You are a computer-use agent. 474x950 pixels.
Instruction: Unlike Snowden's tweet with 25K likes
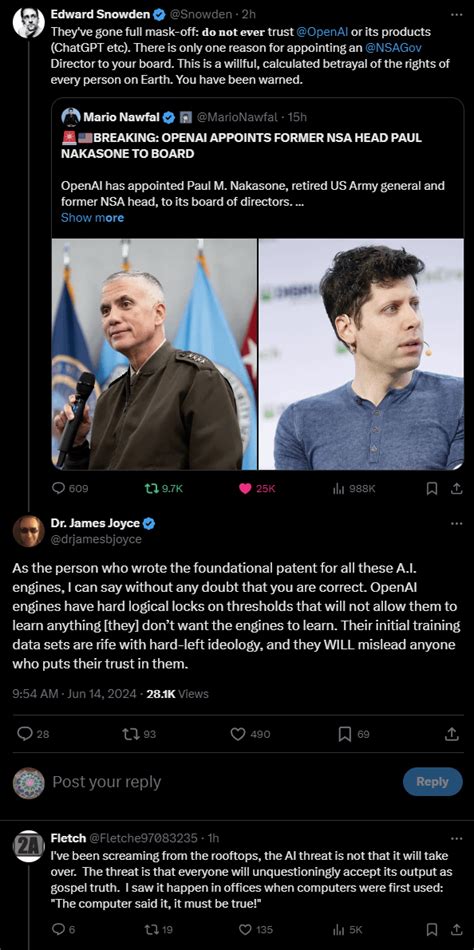[x=245, y=488]
